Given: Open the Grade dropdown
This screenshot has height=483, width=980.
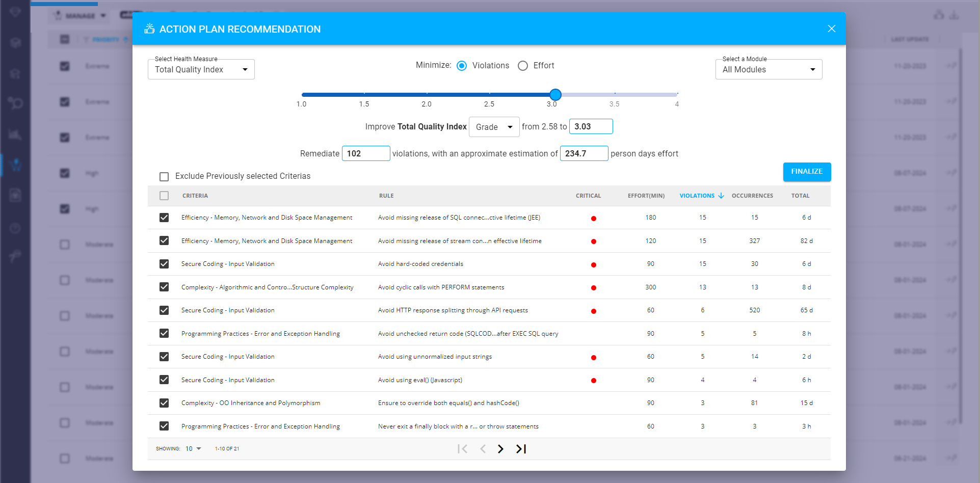Looking at the screenshot, I should [x=494, y=127].
